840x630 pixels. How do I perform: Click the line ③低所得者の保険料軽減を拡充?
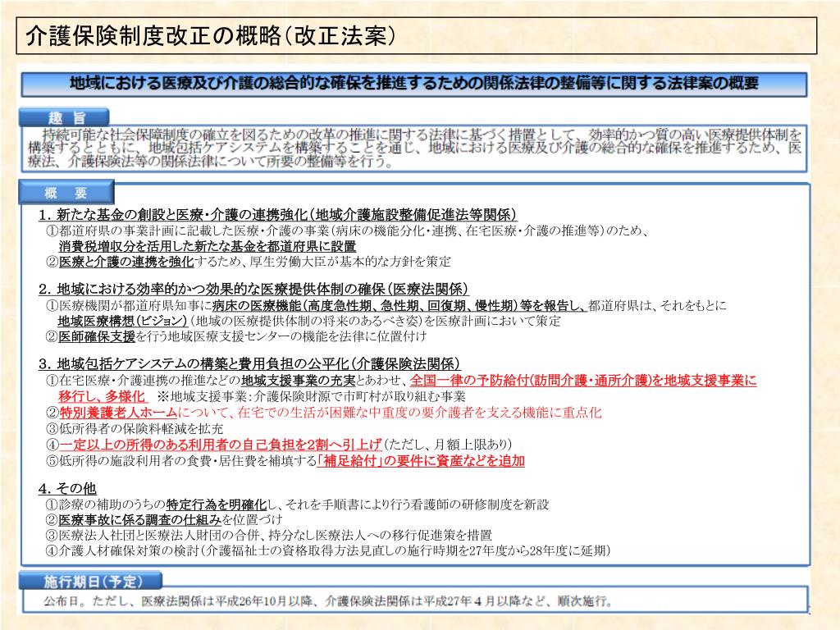[x=135, y=428]
